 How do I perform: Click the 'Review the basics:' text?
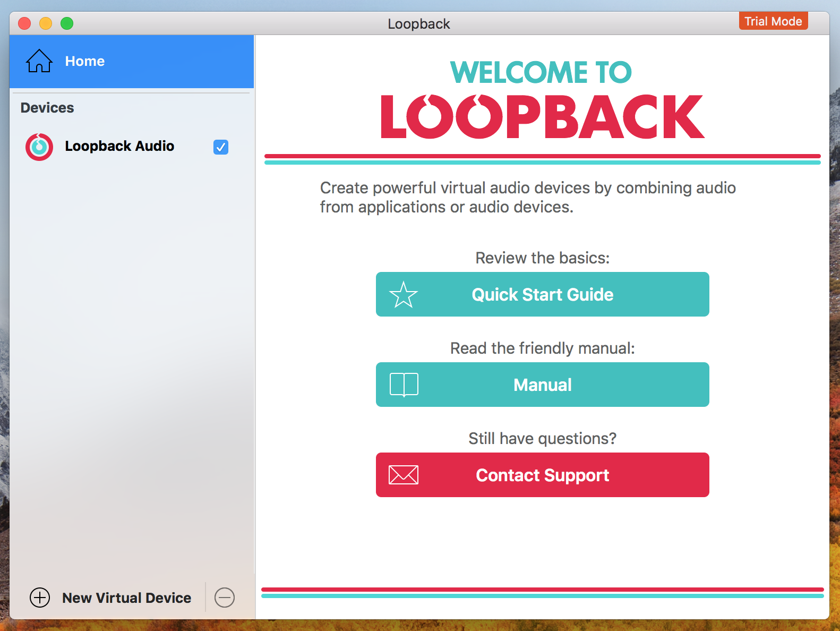point(543,258)
